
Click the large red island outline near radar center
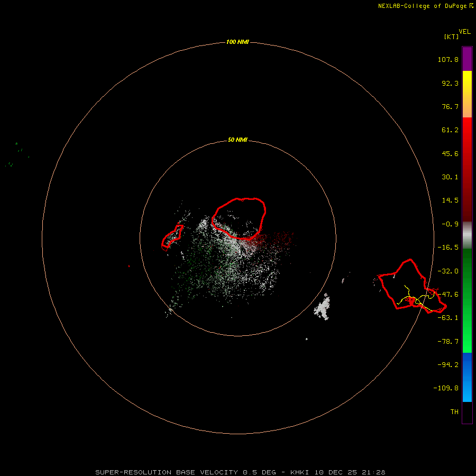(239, 218)
